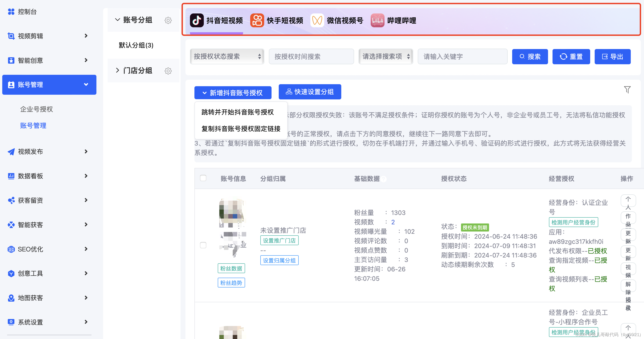Viewport: 644px width, 339px height.
Task: Click 检测用户经营身份 for 认证企业号 row
Action: coord(573,222)
